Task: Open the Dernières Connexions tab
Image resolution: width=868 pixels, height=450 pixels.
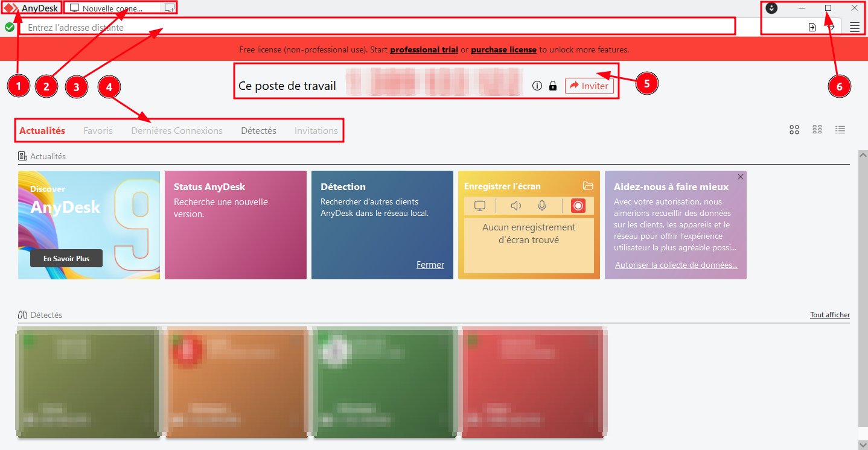Action: (177, 130)
